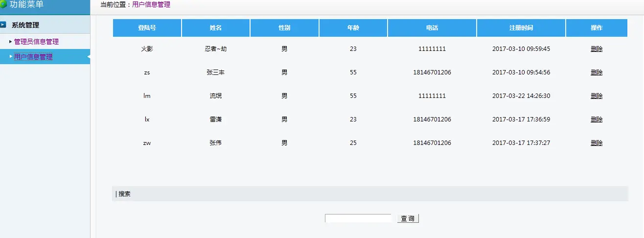Delete the user lx via 删除 link
Viewport: 644px width, 238px height.
[597, 119]
